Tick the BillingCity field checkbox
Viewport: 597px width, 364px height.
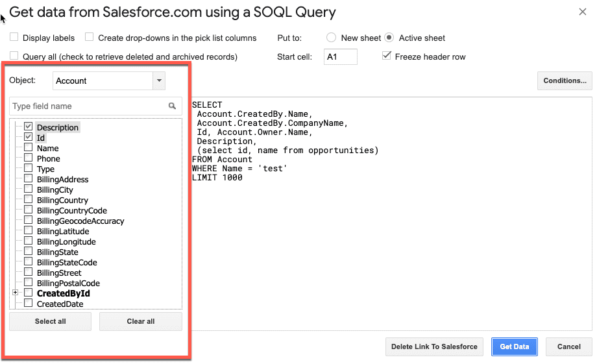(29, 189)
